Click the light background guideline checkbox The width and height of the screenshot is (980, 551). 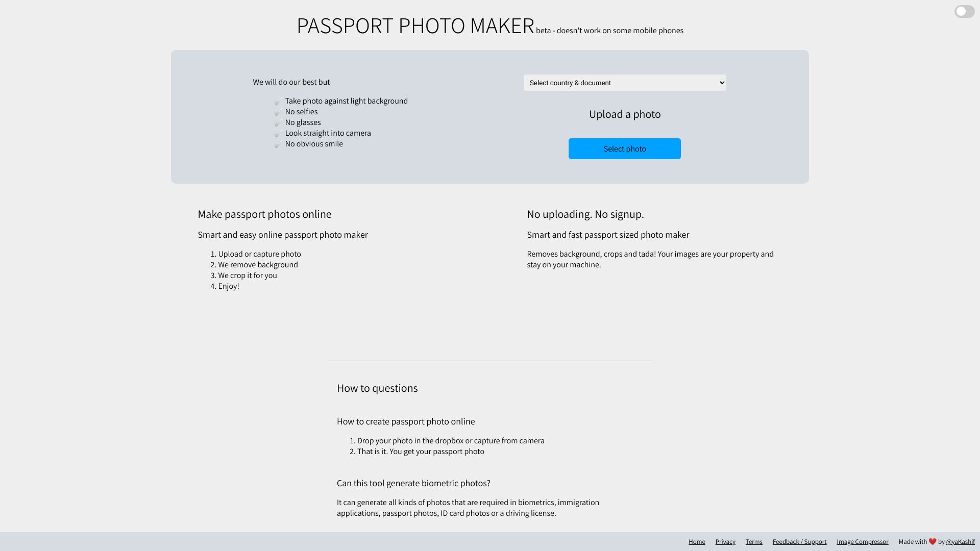(x=277, y=101)
